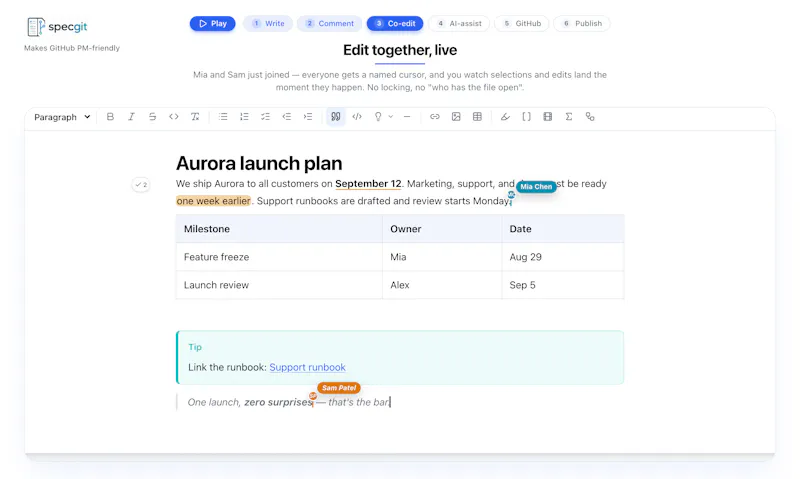Image resolution: width=800 pixels, height=479 pixels.
Task: Click the 'Aug 29' date cell
Action: click(x=563, y=257)
